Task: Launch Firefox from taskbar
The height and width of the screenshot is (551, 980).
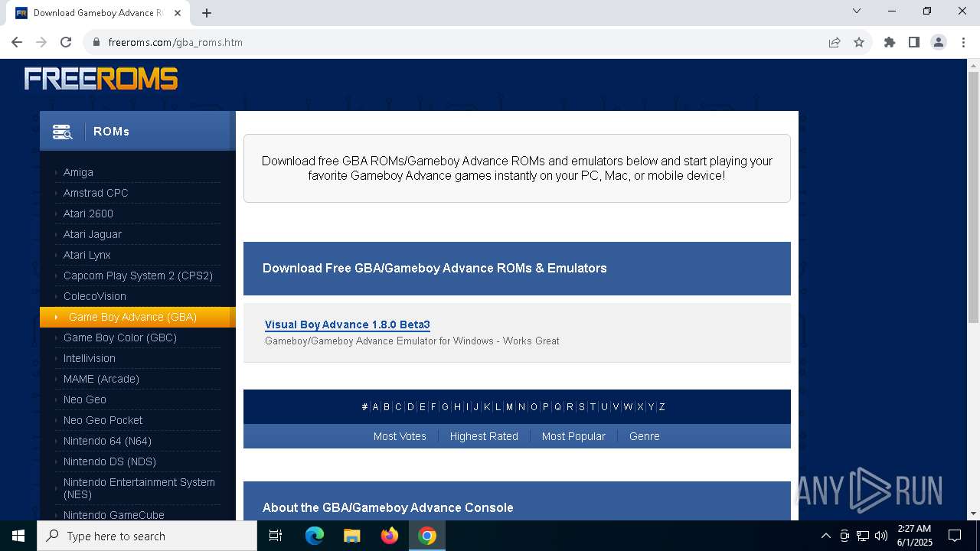Action: (x=390, y=536)
